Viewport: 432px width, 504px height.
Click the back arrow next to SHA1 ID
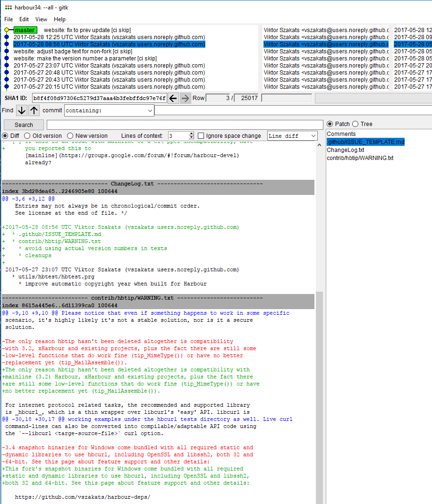(x=173, y=98)
